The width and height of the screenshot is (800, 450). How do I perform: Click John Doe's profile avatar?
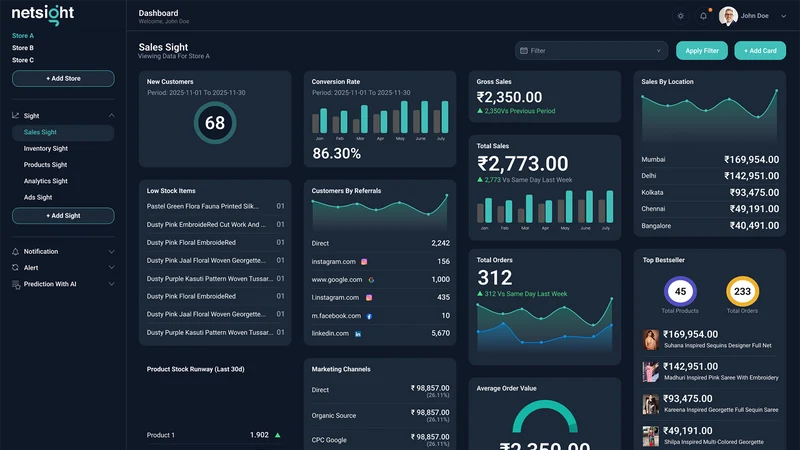coord(728,16)
